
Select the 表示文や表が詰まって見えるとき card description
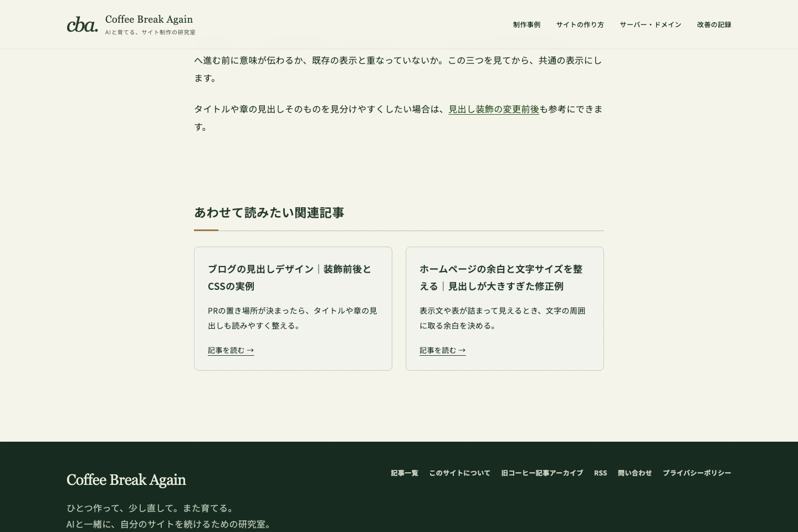click(503, 318)
